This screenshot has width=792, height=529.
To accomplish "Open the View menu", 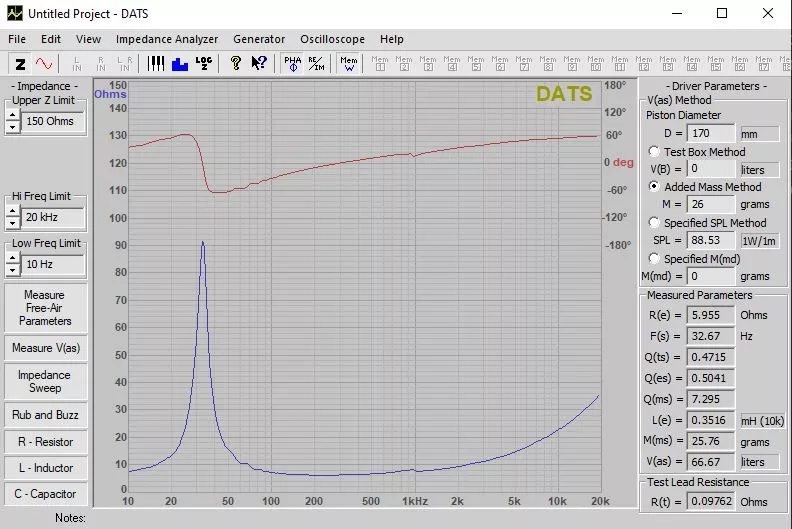I will click(88, 39).
